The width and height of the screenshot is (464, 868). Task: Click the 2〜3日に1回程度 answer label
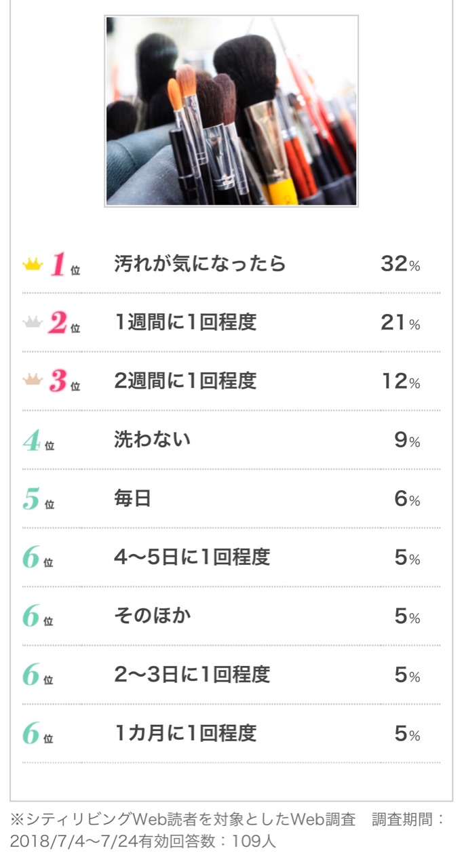(192, 675)
